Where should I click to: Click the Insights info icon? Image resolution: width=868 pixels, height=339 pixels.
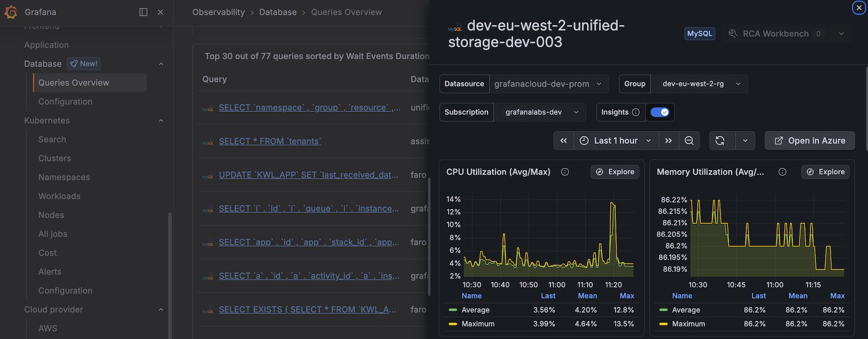tap(636, 112)
